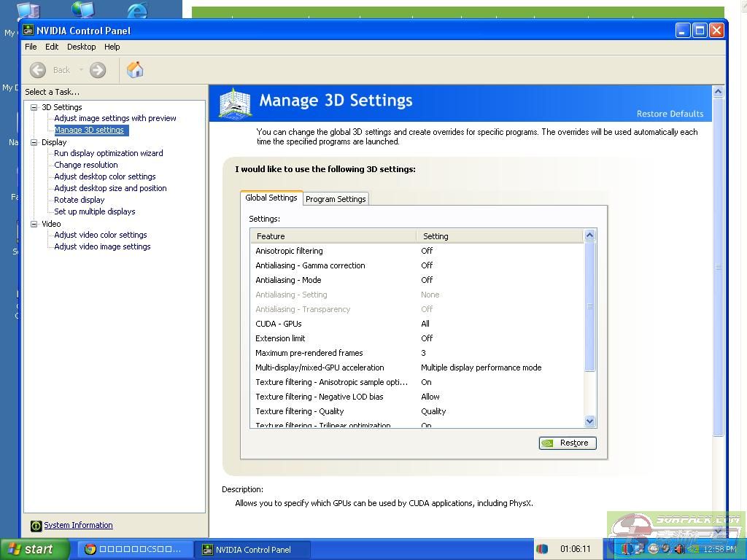
Task: Collapse the Display tree node
Action: click(34, 142)
